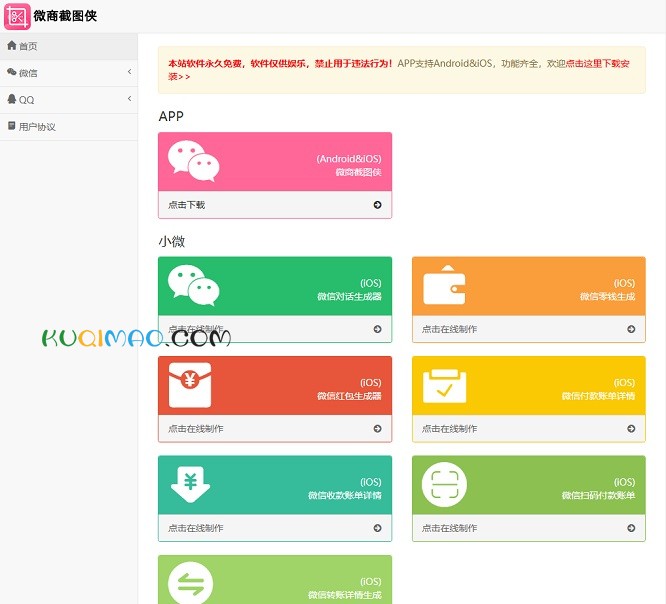Screen dimensions: 666x604
Task: Click the 微商截图侠 pink logo icon
Action: click(17, 17)
